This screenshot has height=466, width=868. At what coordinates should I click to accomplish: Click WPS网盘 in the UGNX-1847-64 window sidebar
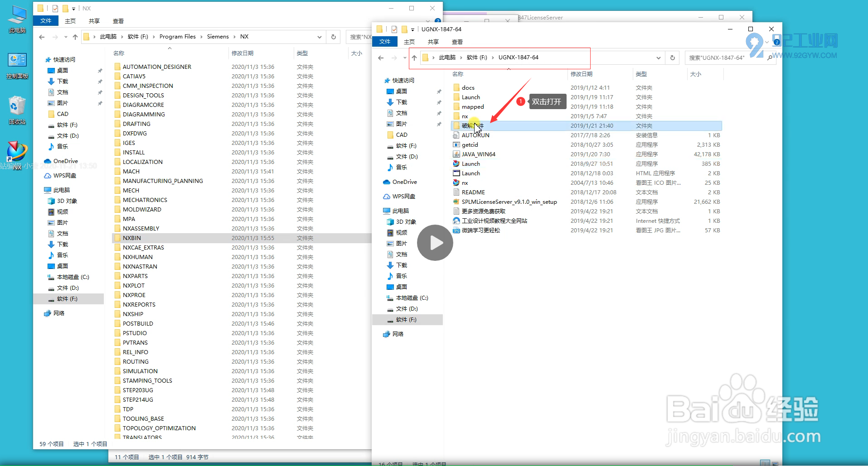tap(403, 197)
